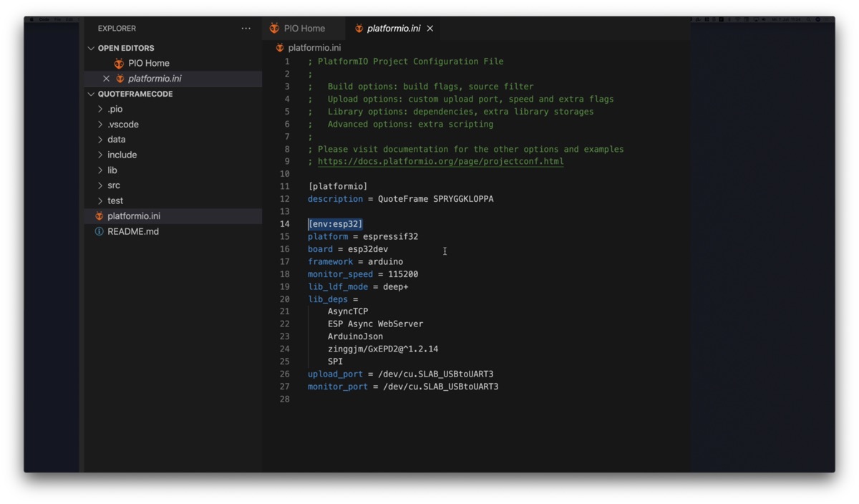
Task: Click the 'monitor_speed = 115200' line
Action: (363, 274)
